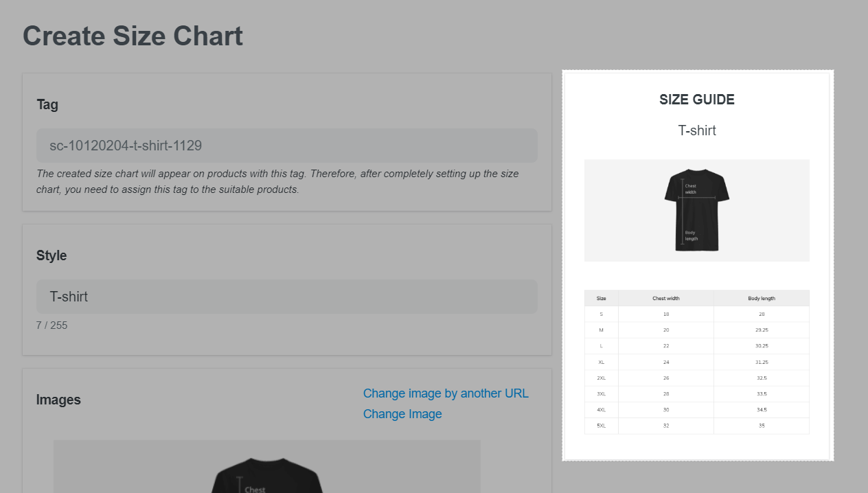Image resolution: width=868 pixels, height=493 pixels.
Task: Click the T-shirt title under SIZE GUIDE
Action: point(696,130)
